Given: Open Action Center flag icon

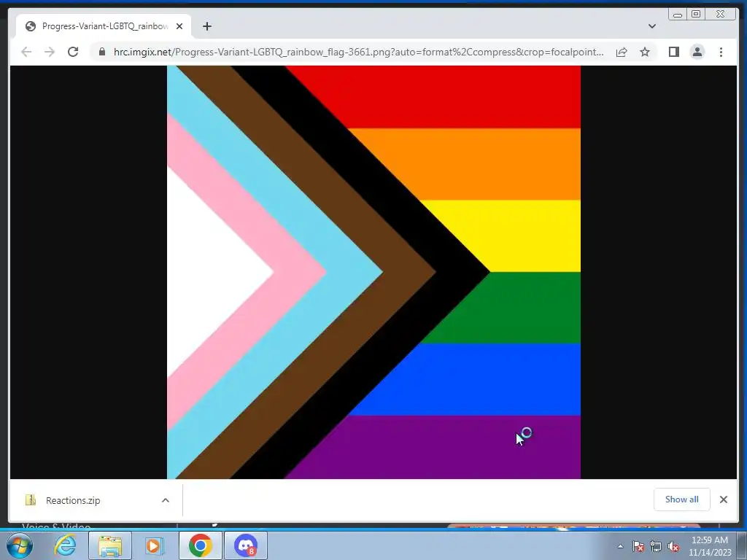Looking at the screenshot, I should (x=638, y=546).
